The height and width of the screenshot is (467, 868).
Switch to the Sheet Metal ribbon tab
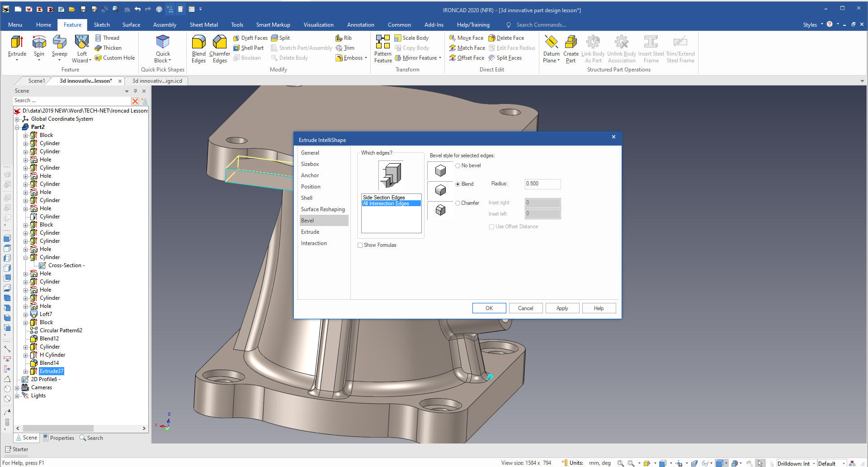[203, 25]
